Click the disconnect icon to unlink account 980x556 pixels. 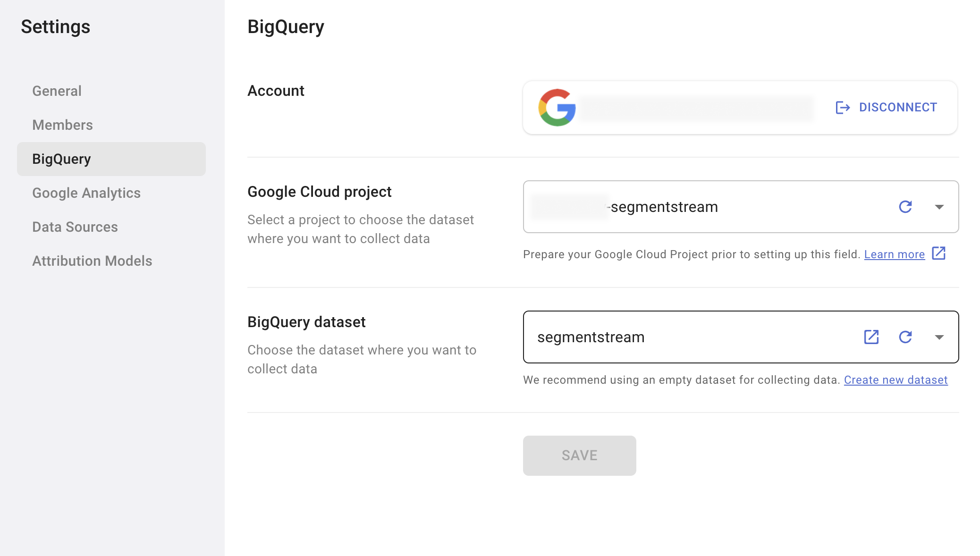(x=841, y=107)
